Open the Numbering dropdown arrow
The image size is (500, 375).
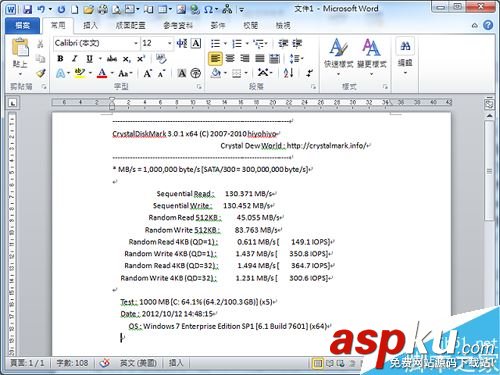click(x=247, y=43)
